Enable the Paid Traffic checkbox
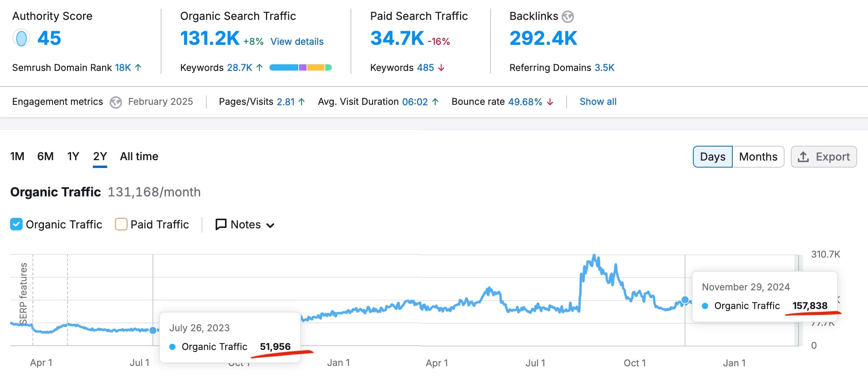The image size is (868, 387). [x=121, y=224]
